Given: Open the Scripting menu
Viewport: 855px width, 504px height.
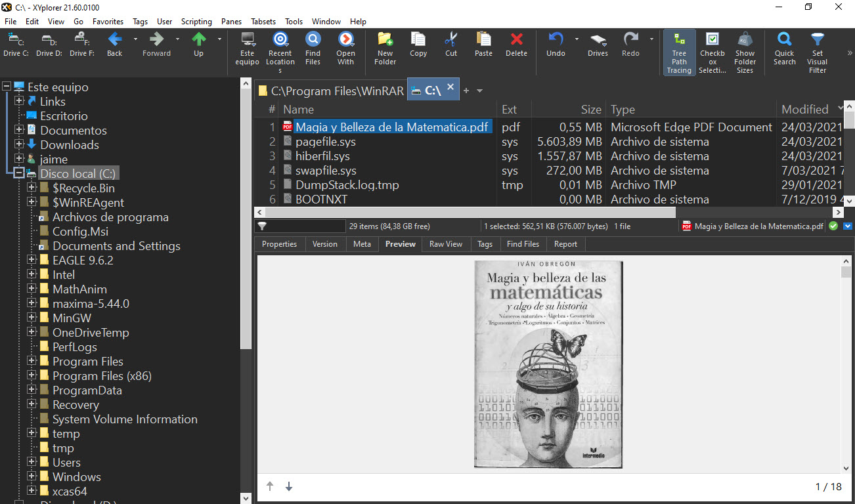Looking at the screenshot, I should pos(196,22).
